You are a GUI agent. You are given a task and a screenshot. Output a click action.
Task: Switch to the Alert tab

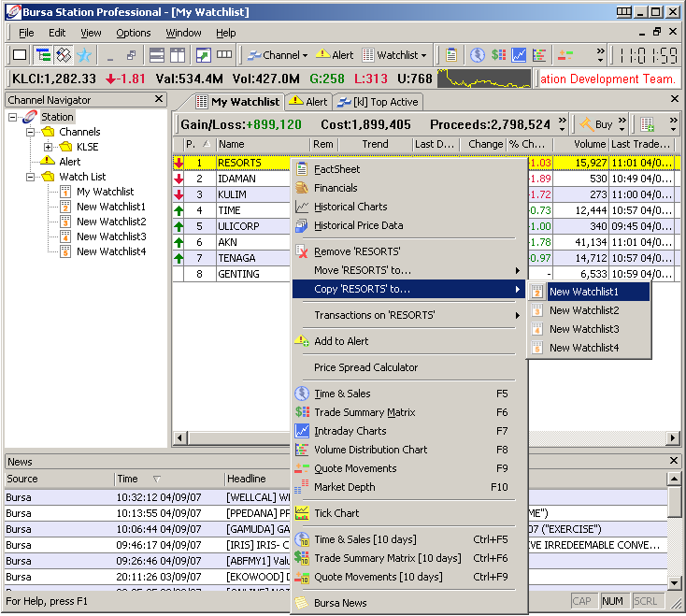tap(307, 102)
